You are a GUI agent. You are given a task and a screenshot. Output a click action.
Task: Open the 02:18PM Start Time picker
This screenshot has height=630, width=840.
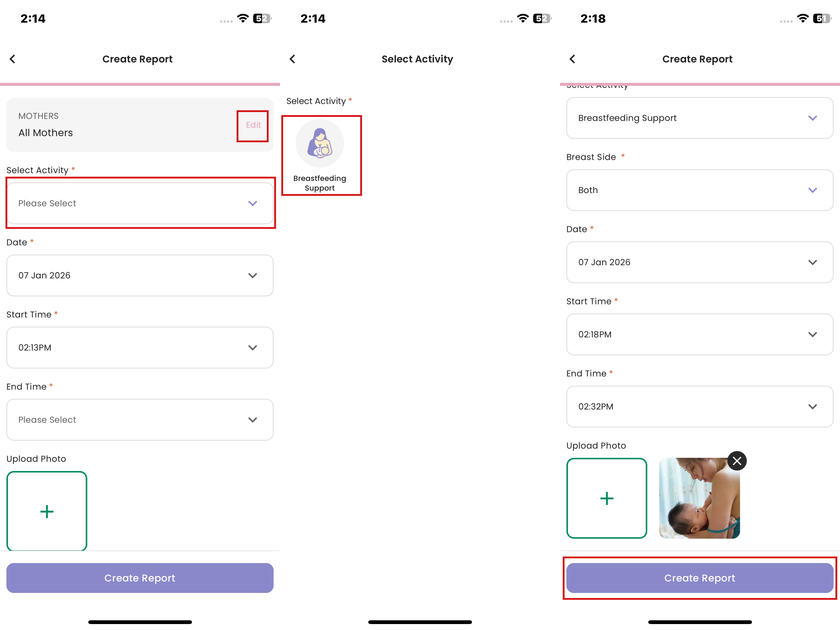click(700, 335)
